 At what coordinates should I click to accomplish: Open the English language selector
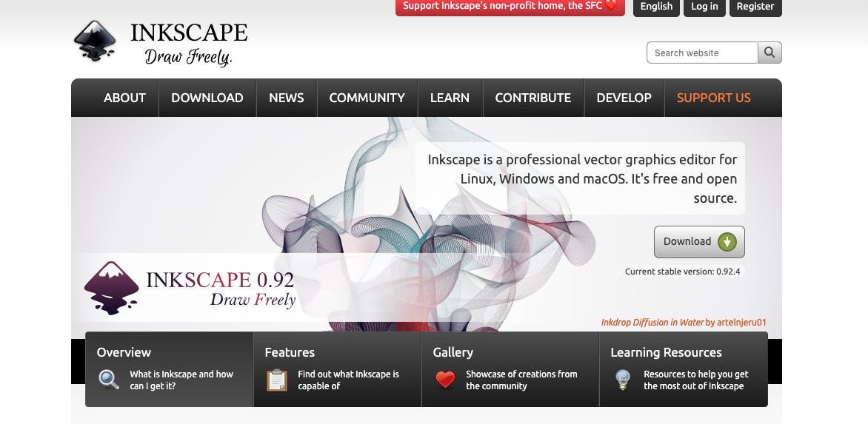tap(656, 7)
